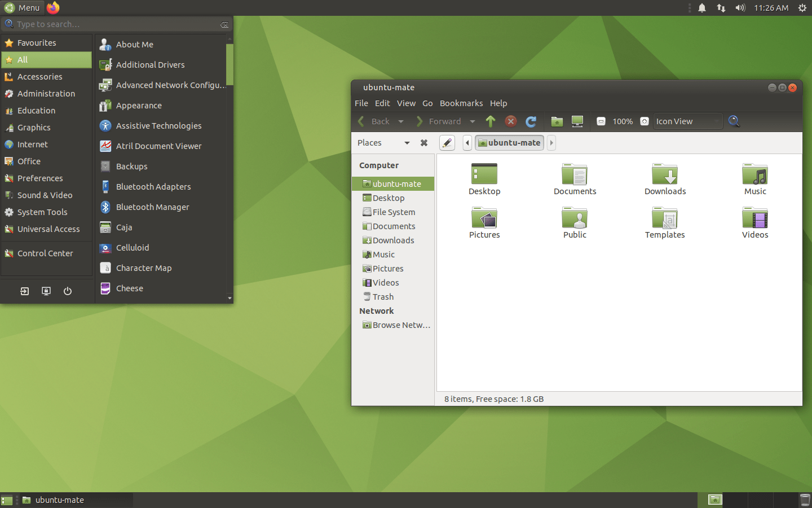Viewport: 812px width, 508px height.
Task: Open the Go menu
Action: 427,103
